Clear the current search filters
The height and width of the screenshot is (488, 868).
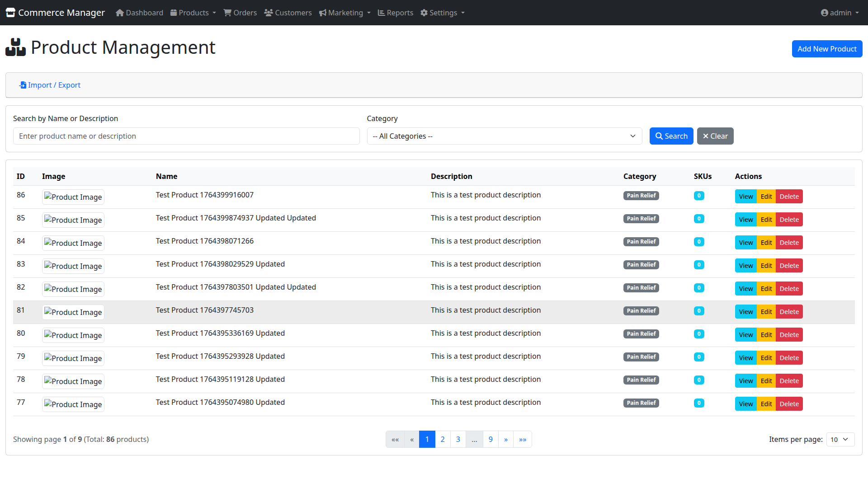click(x=715, y=136)
